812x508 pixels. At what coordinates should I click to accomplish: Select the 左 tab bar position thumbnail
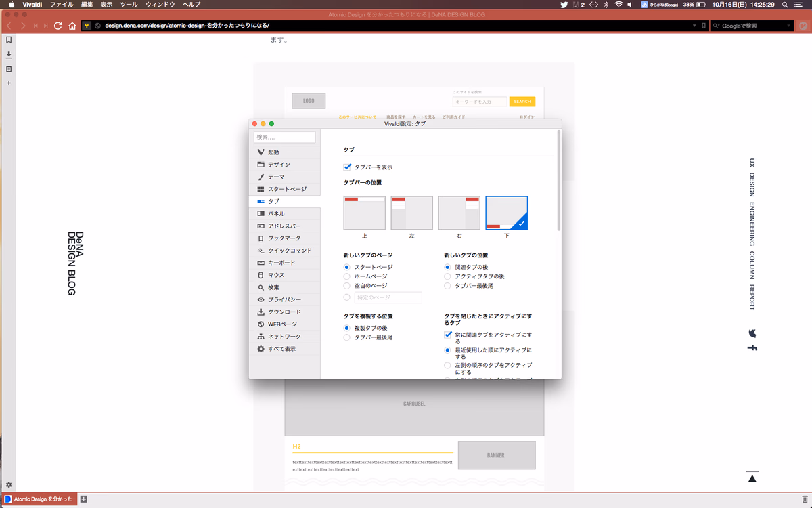tap(411, 213)
